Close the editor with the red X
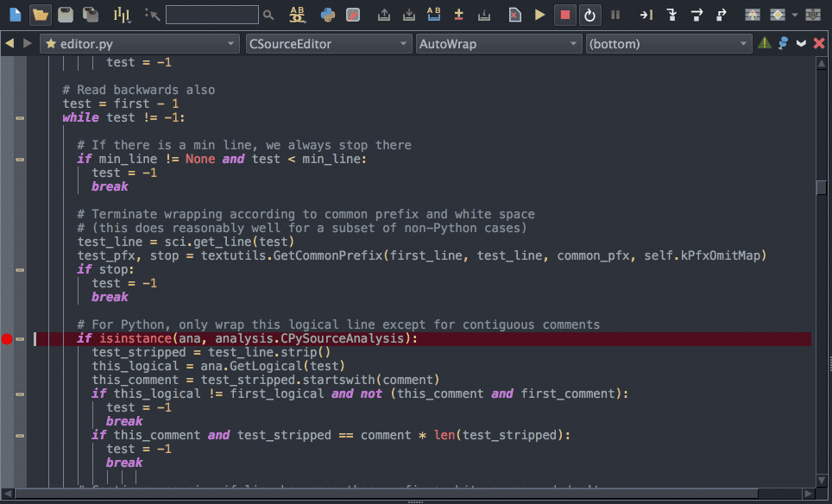Screen dimensions: 832x504 pyautogui.click(x=819, y=43)
